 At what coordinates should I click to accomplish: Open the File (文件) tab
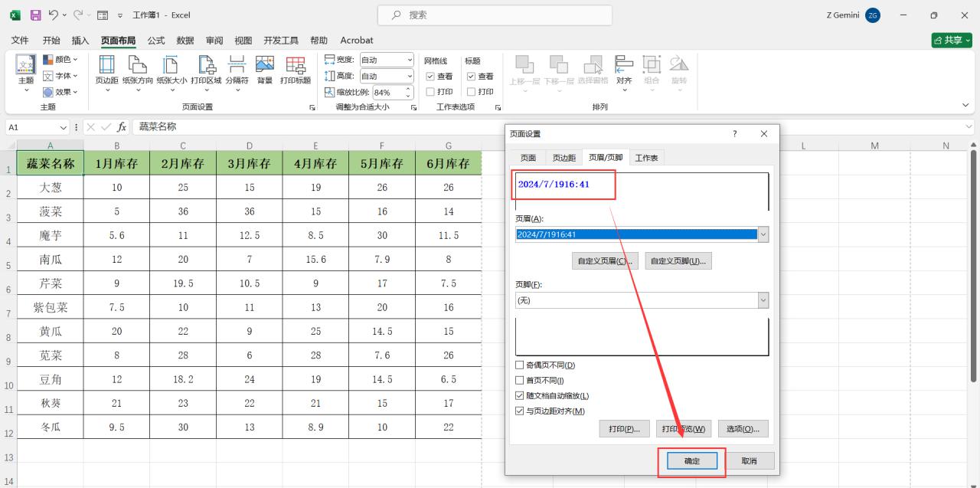click(20, 40)
